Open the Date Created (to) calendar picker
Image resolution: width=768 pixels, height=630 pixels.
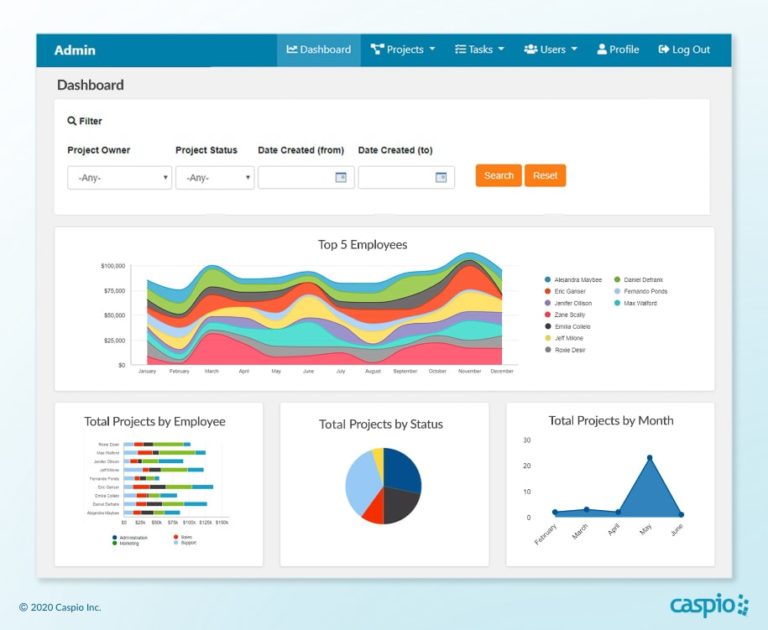pyautogui.click(x=440, y=177)
